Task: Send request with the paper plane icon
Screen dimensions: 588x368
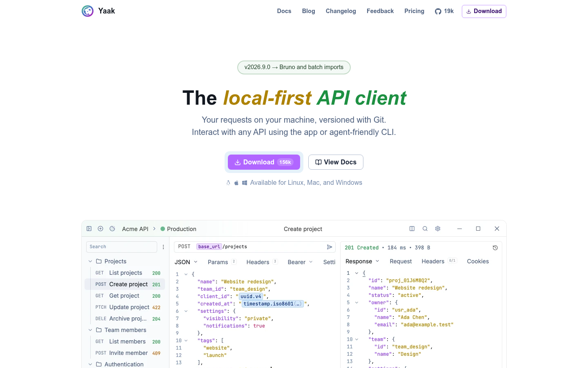Action: [330, 247]
